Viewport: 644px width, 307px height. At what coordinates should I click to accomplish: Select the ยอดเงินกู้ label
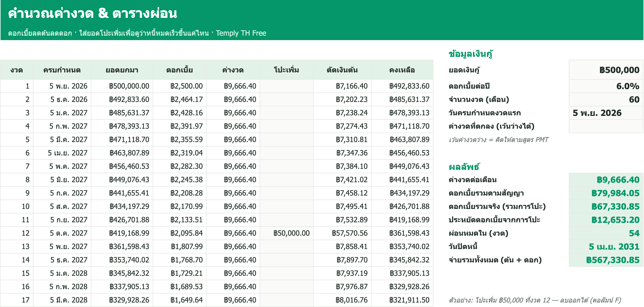(x=464, y=70)
